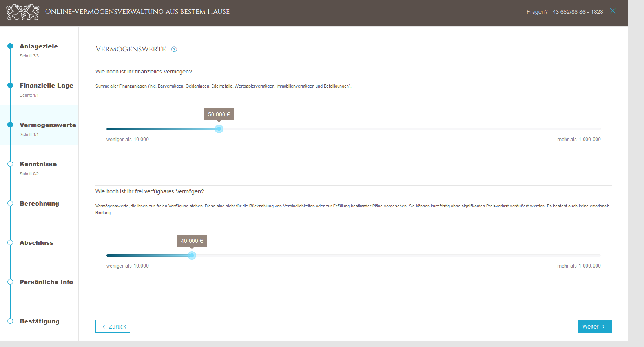Click the freely available assets slider handle

click(x=192, y=255)
